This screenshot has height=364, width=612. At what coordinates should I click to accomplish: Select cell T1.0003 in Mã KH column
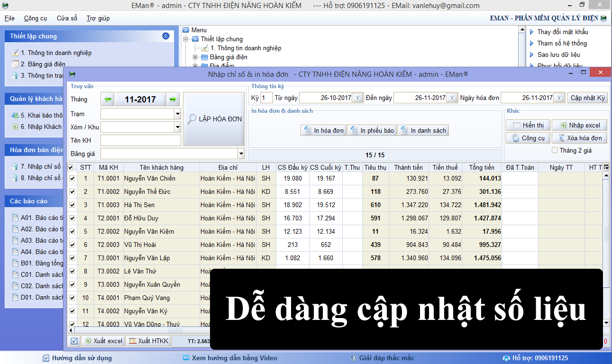pos(108,205)
